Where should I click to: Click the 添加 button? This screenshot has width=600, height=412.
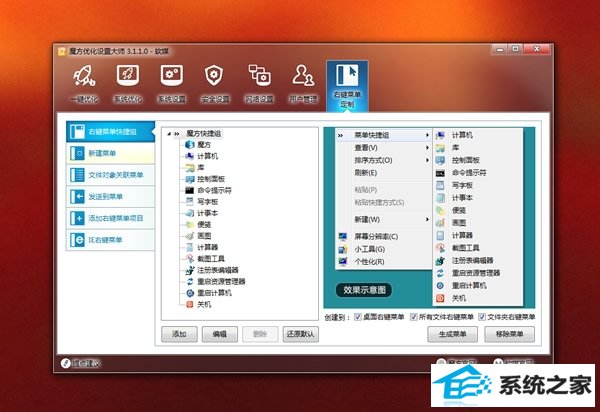tap(179, 334)
